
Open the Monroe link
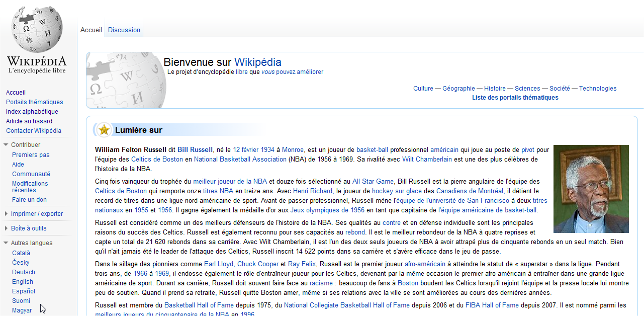(294, 150)
